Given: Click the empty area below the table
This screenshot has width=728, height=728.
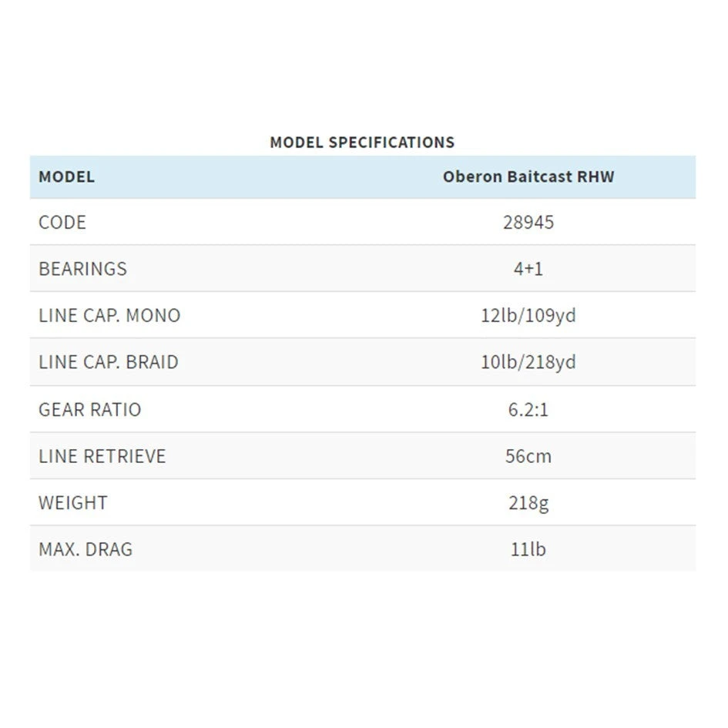Looking at the screenshot, I should click(362, 647).
